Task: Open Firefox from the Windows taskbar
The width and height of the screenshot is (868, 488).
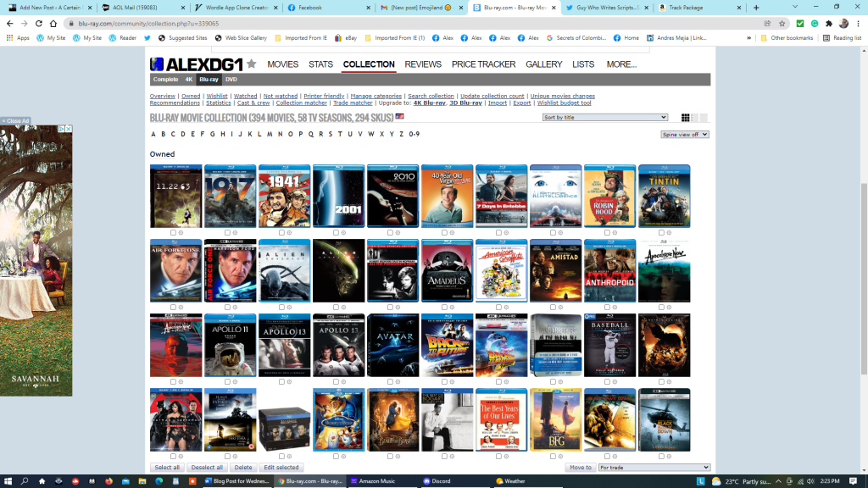Action: click(110, 481)
